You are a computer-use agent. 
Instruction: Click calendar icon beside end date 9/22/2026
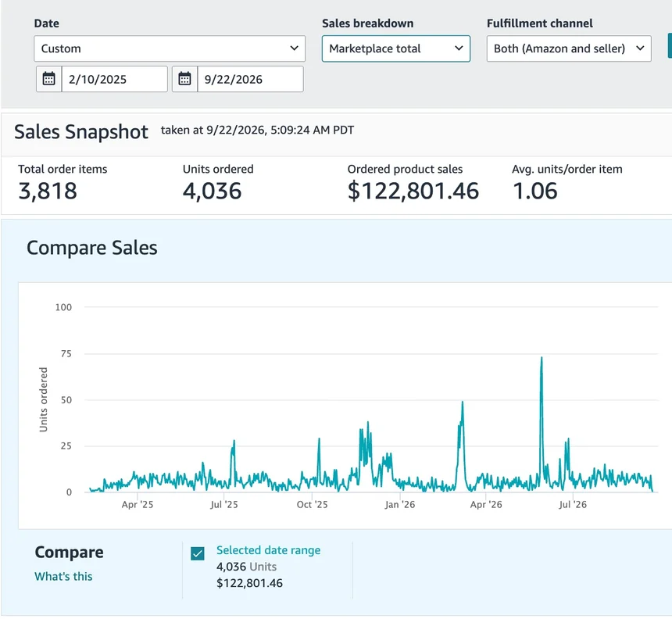(x=184, y=79)
